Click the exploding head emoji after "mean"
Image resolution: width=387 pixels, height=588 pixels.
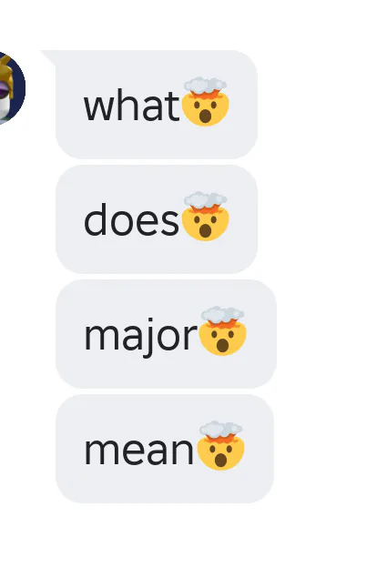[x=221, y=445]
